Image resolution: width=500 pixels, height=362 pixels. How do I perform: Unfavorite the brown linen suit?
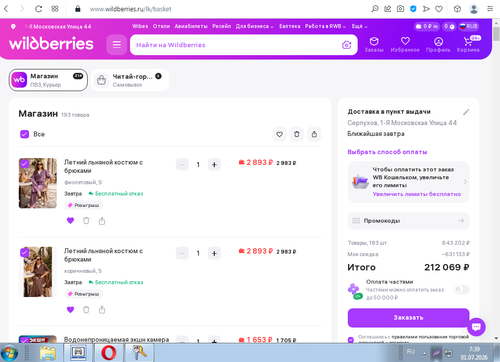pos(70,310)
